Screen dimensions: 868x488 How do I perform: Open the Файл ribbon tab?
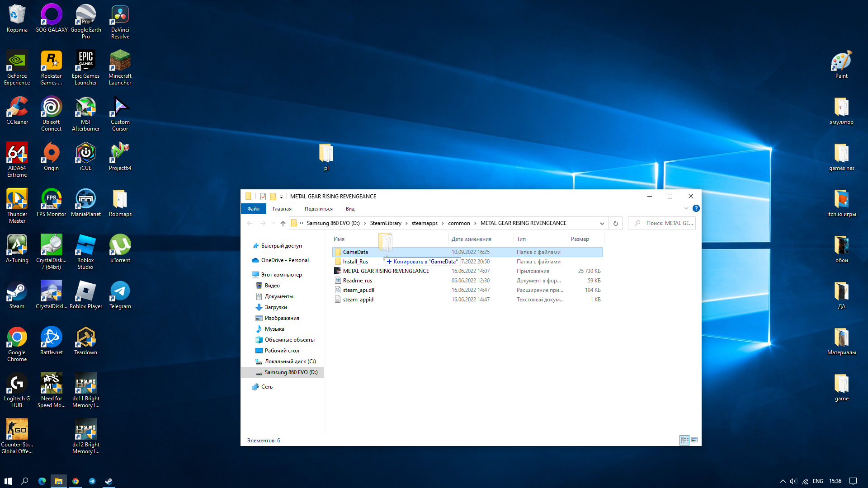click(254, 209)
